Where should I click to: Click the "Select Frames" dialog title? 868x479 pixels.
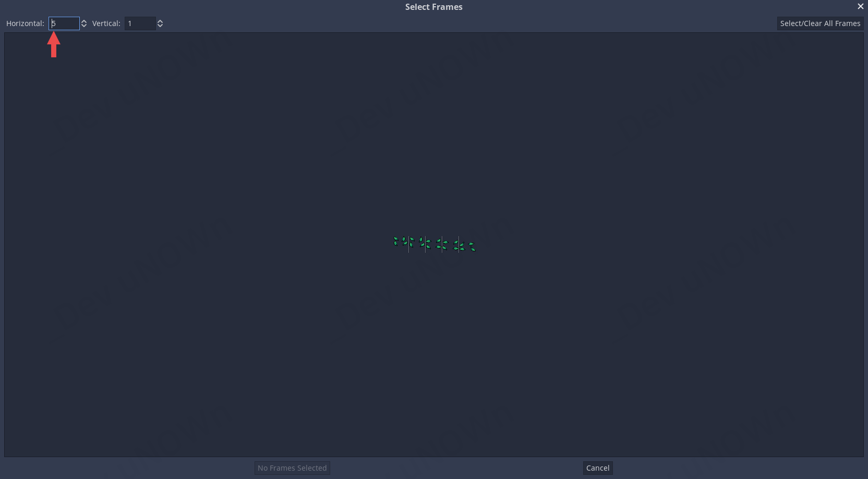pos(434,7)
